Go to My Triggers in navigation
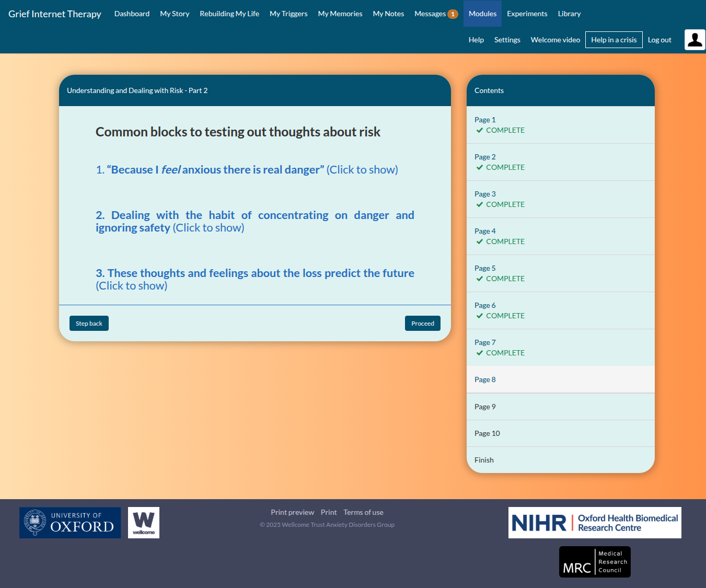Screen dimensions: 706x588 288,14
